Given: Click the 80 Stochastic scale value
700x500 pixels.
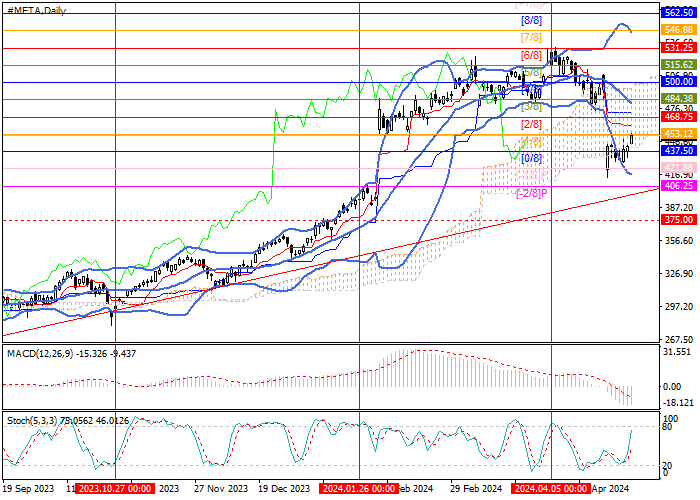Looking at the screenshot, I should 668,427.
